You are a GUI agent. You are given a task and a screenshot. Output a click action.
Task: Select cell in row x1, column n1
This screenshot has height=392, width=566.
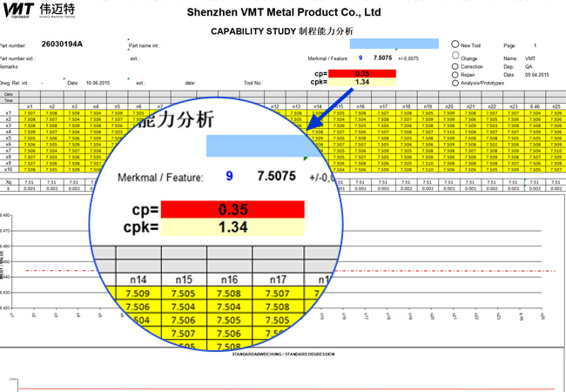tap(30, 113)
